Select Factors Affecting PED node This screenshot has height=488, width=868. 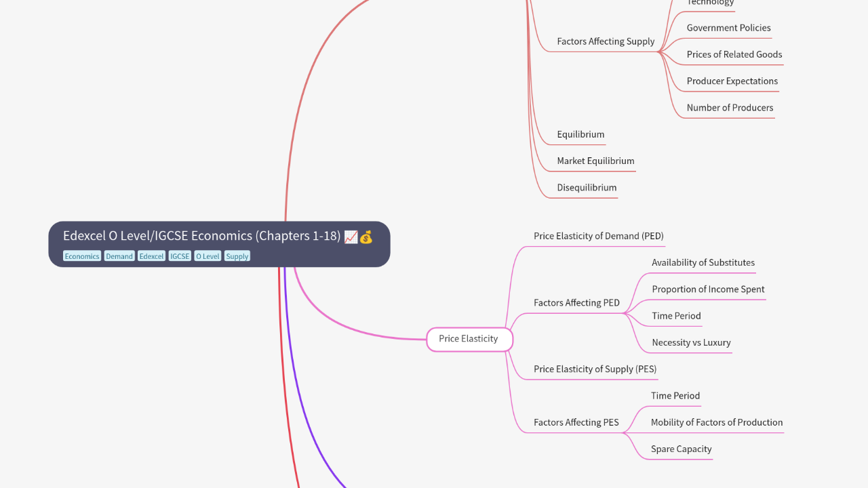point(576,303)
